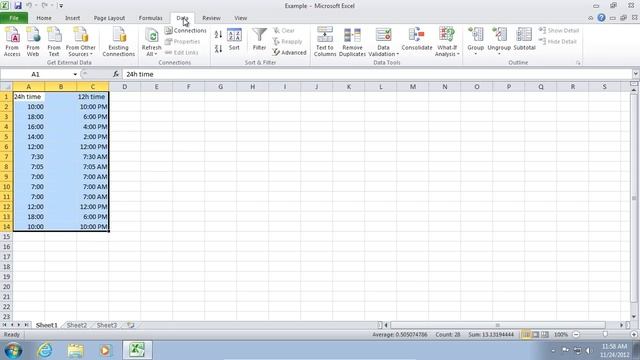Switch to the Home tab

point(44,18)
